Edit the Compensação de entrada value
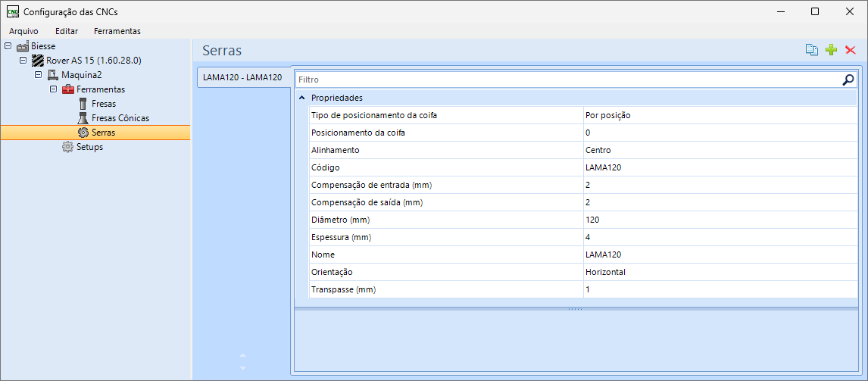Viewport: 868px width, 381px height. (720, 185)
